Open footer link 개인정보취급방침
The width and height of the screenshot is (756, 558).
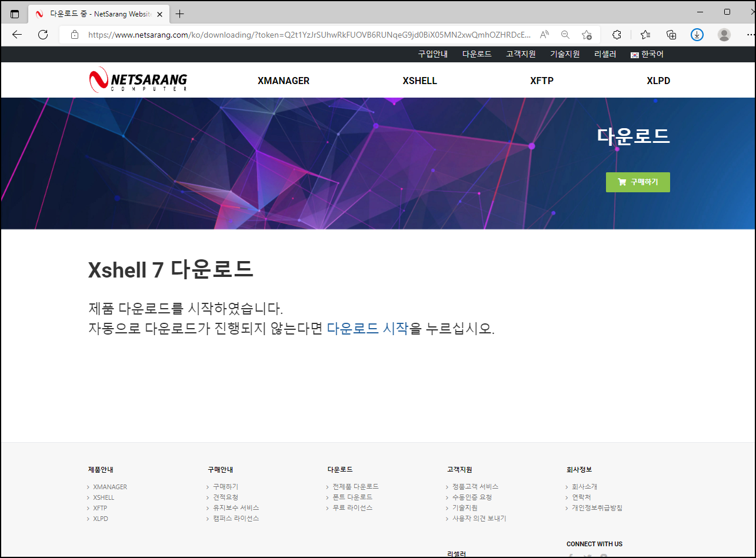click(597, 508)
